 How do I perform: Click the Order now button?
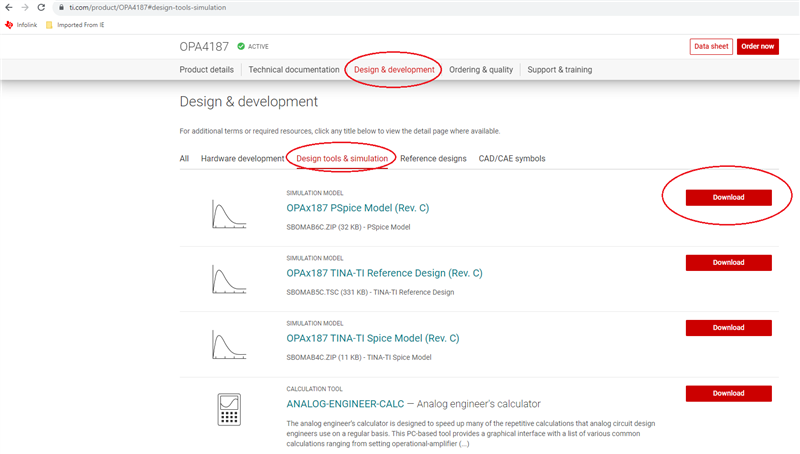[758, 46]
